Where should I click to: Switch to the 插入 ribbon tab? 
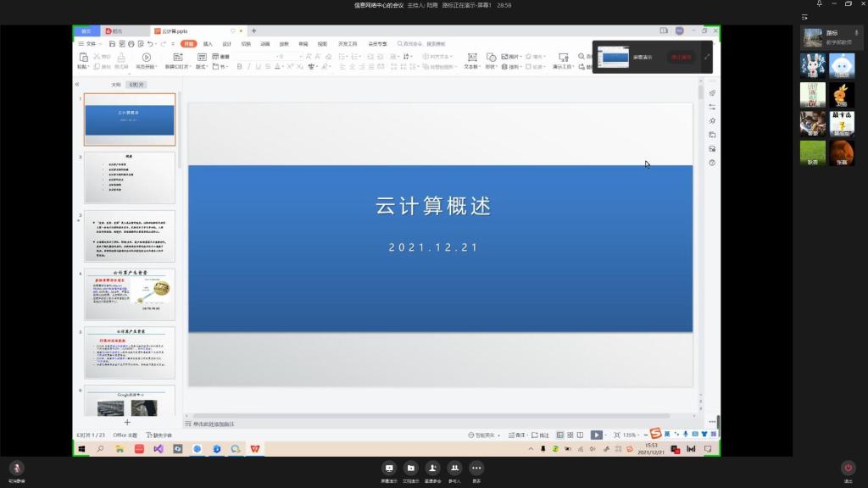[208, 43]
